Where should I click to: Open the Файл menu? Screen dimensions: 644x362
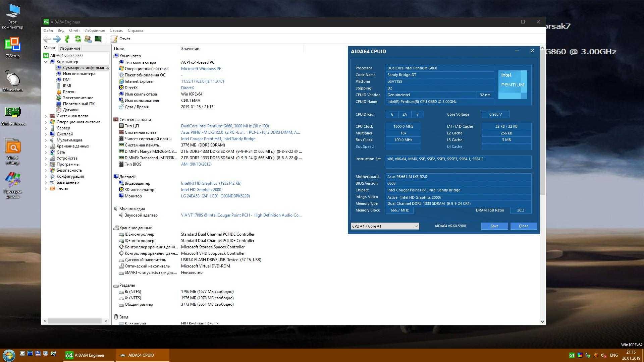(x=48, y=31)
